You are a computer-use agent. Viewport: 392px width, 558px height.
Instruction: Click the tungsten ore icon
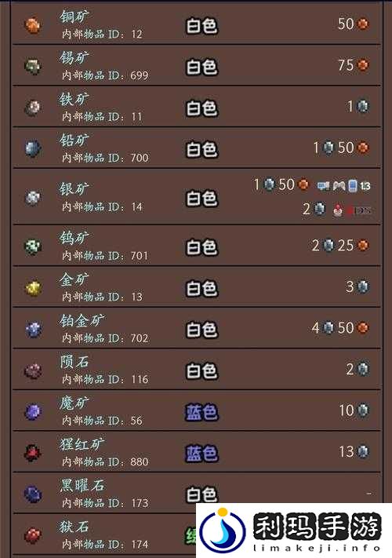(x=32, y=246)
